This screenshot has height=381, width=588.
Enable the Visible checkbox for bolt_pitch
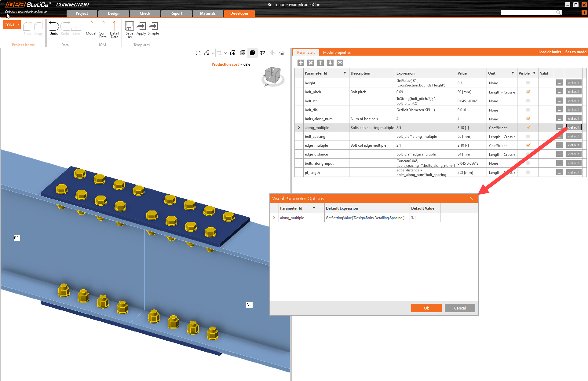(528, 92)
